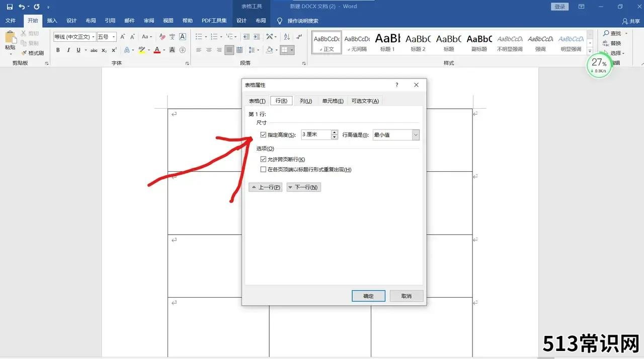The image size is (644, 359).
Task: Decrease paragraph indent
Action: point(246,37)
